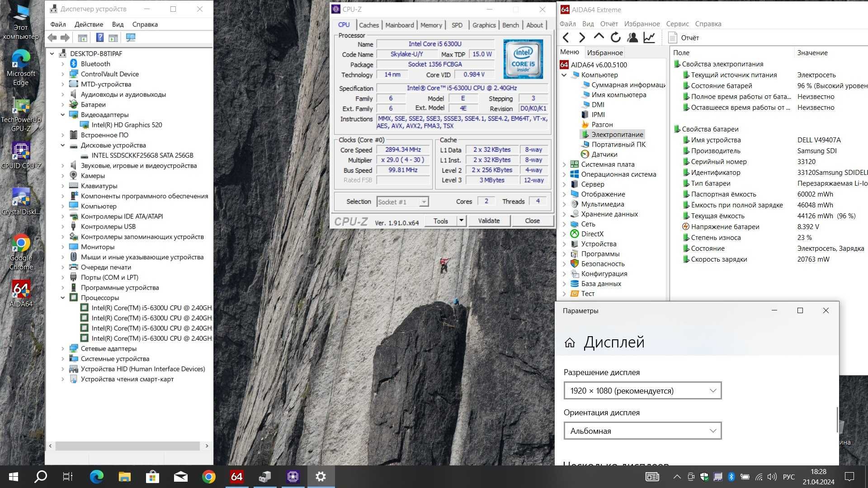868x488 pixels.
Task: Open CPUID CPU-Z desktop shortcut
Action: [x=21, y=156]
